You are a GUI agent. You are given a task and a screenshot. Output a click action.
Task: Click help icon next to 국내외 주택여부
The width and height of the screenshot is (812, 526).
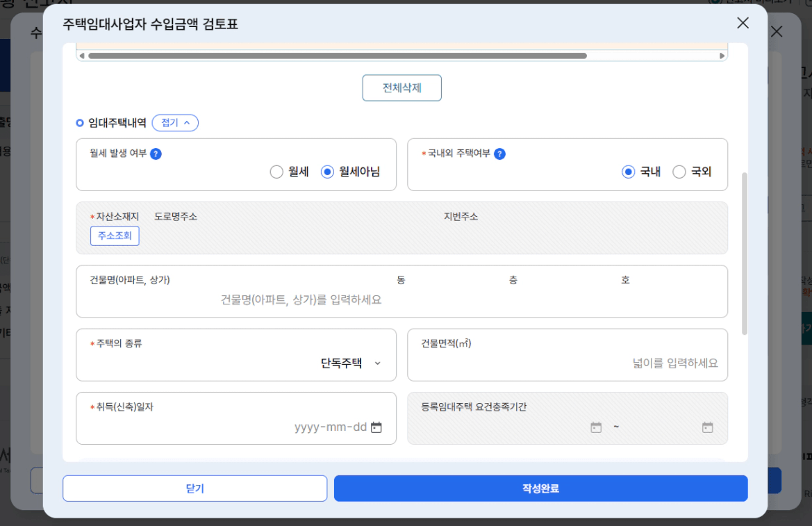pyautogui.click(x=499, y=154)
